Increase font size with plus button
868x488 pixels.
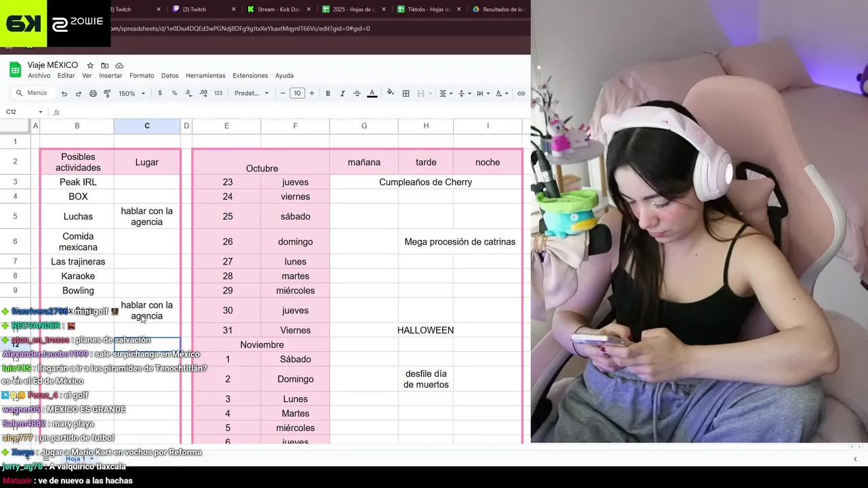tap(312, 94)
